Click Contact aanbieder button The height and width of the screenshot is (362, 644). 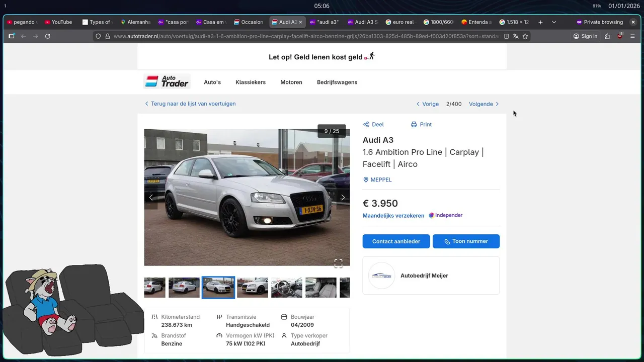tap(396, 241)
